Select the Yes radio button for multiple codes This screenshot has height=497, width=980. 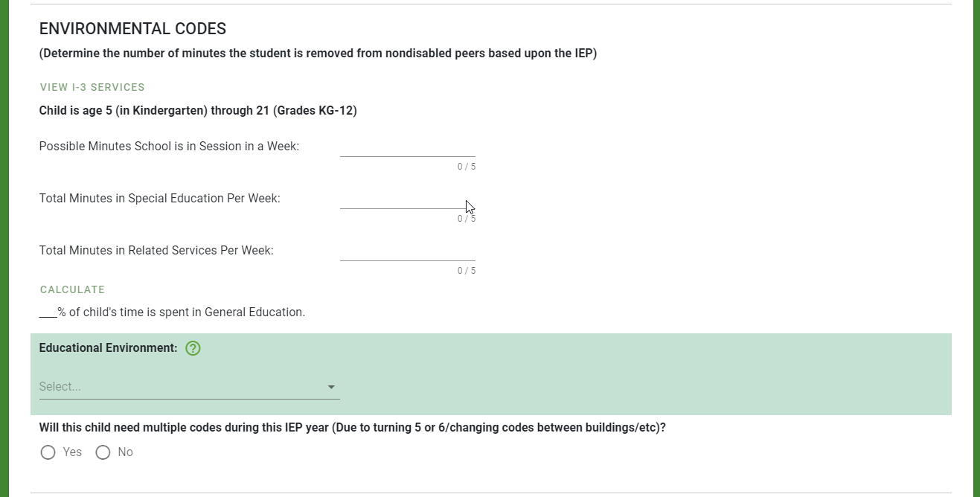tap(48, 452)
